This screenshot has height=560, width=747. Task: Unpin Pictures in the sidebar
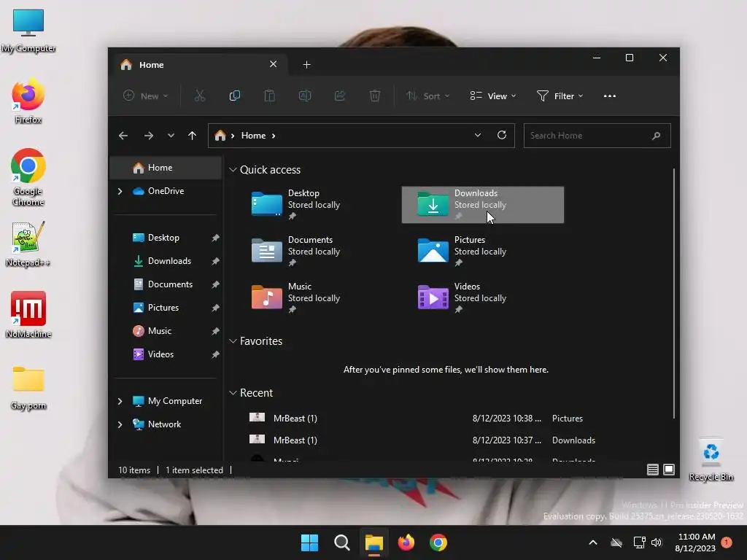click(215, 308)
